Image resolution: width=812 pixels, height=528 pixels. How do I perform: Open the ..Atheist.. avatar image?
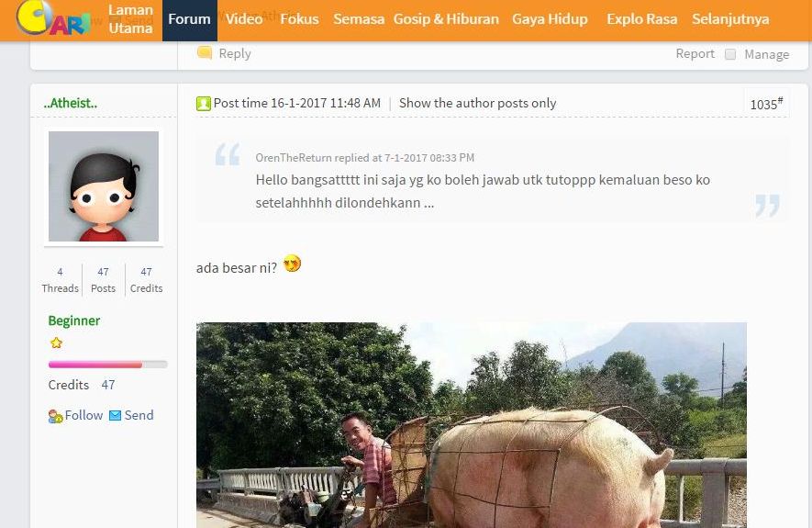(x=104, y=186)
